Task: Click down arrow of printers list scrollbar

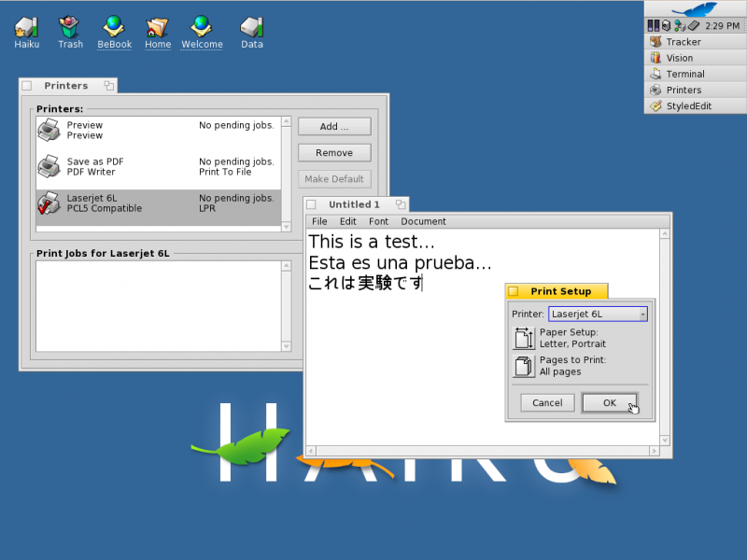Action: [287, 227]
